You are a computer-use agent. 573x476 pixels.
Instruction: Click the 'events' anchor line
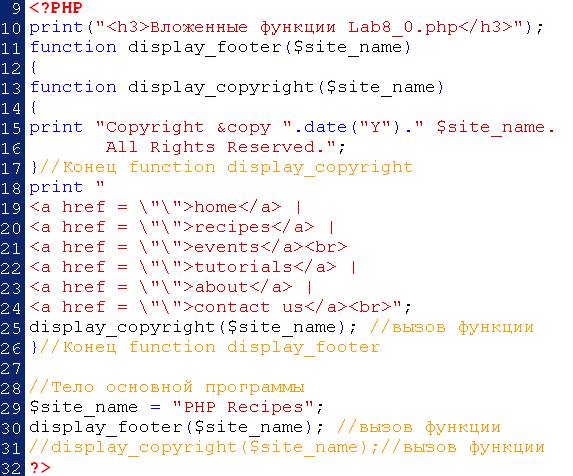point(188,247)
